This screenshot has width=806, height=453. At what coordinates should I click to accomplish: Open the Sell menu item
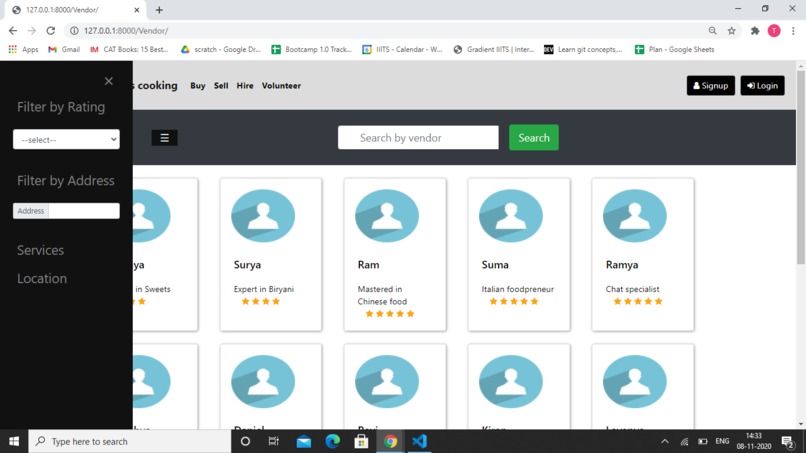point(221,86)
